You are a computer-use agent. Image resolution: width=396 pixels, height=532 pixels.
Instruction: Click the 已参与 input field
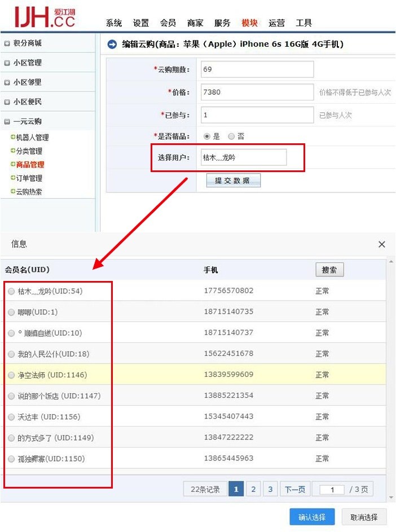coord(257,115)
